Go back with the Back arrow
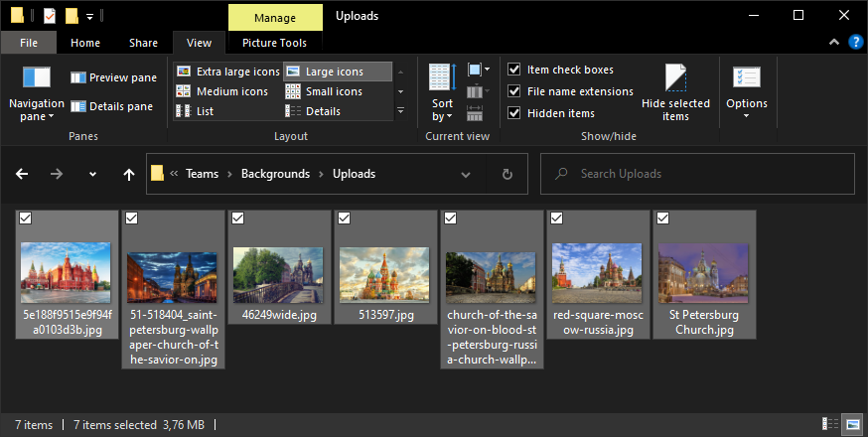The image size is (868, 437). coord(23,174)
